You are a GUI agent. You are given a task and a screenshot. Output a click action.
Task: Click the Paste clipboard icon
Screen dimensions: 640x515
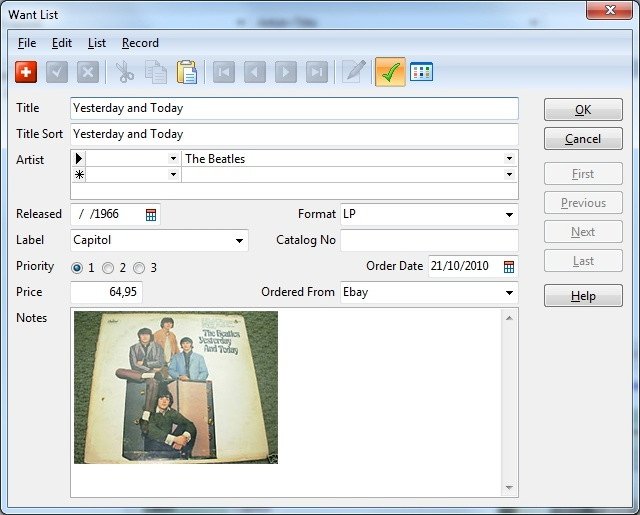187,72
